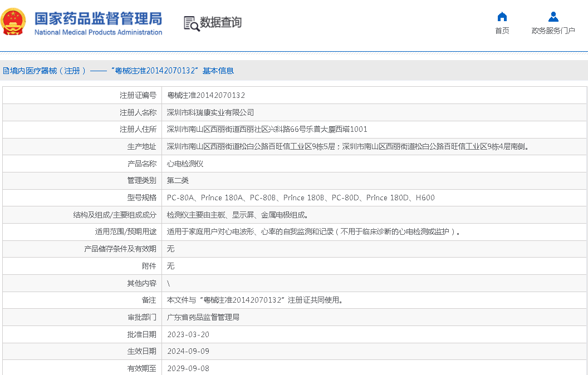Screen dimensions: 588x375
Task: Click the product name 心电检测仪
Action: point(185,164)
